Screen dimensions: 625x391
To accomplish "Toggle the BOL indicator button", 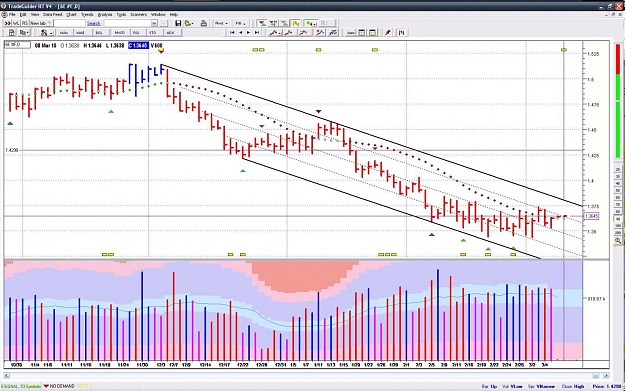I will pyautogui.click(x=99, y=33).
